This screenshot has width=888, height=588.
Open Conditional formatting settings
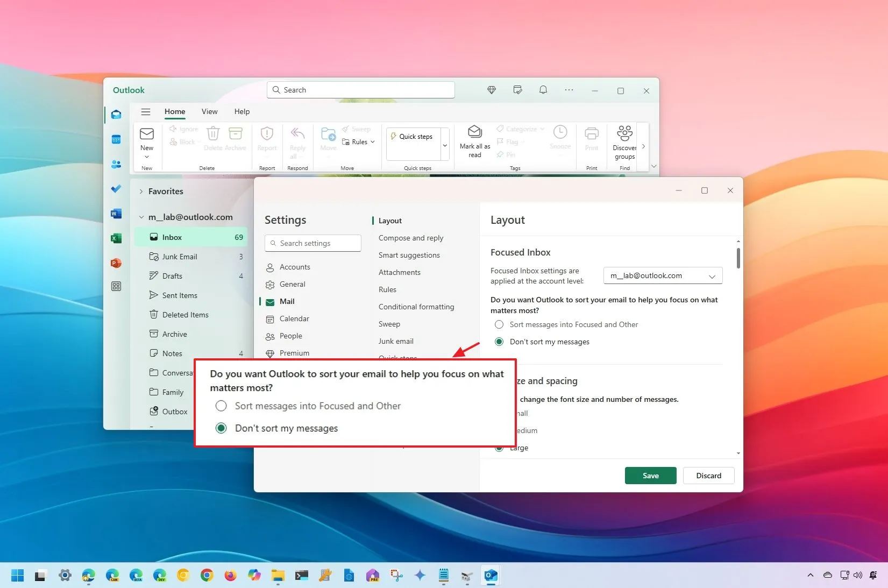[416, 307]
